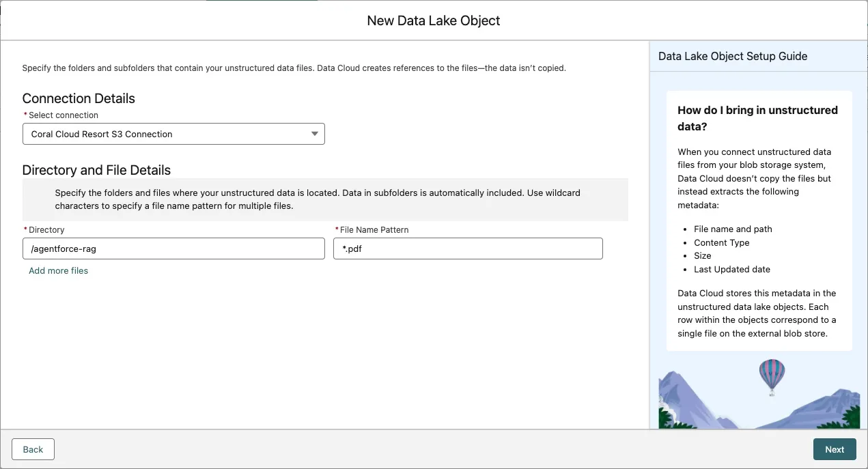This screenshot has width=868, height=469.
Task: Click the wildcard characters help text box
Action: tap(325, 199)
